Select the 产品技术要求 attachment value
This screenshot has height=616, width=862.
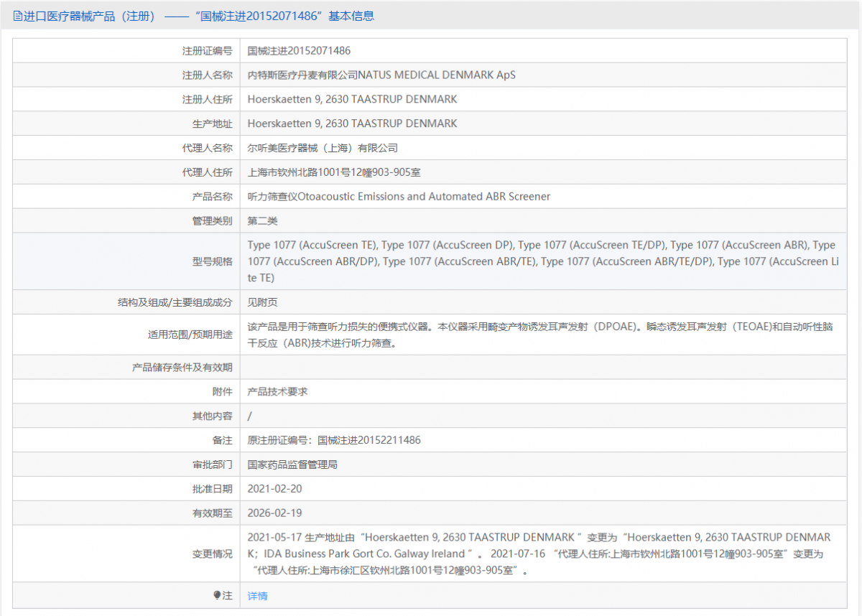coord(277,391)
